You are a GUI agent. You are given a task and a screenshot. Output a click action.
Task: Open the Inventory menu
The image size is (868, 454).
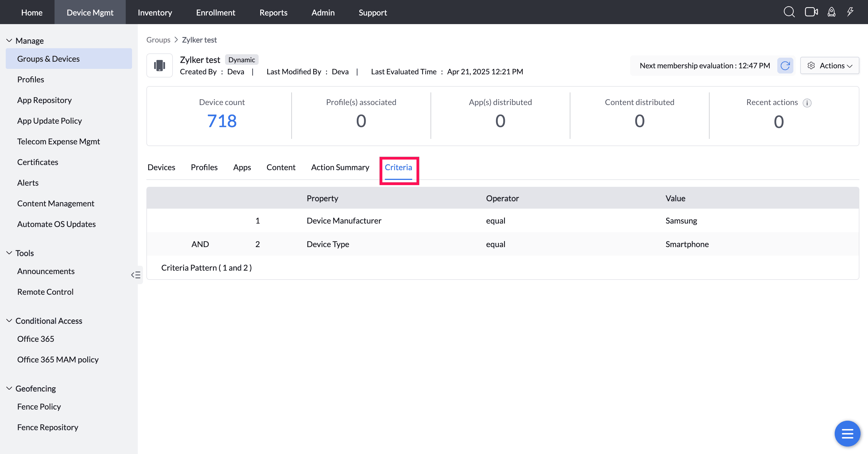point(155,12)
